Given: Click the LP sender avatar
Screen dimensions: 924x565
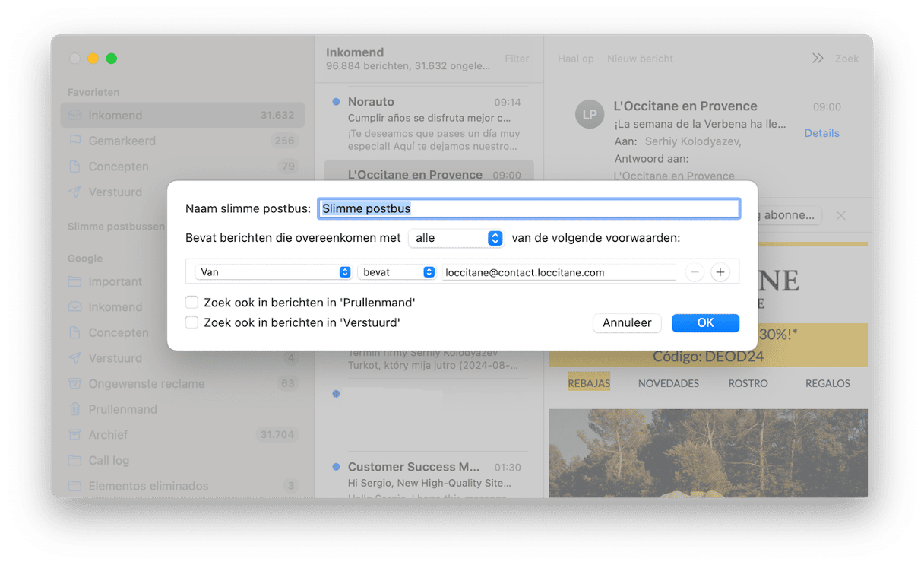Looking at the screenshot, I should [x=590, y=114].
